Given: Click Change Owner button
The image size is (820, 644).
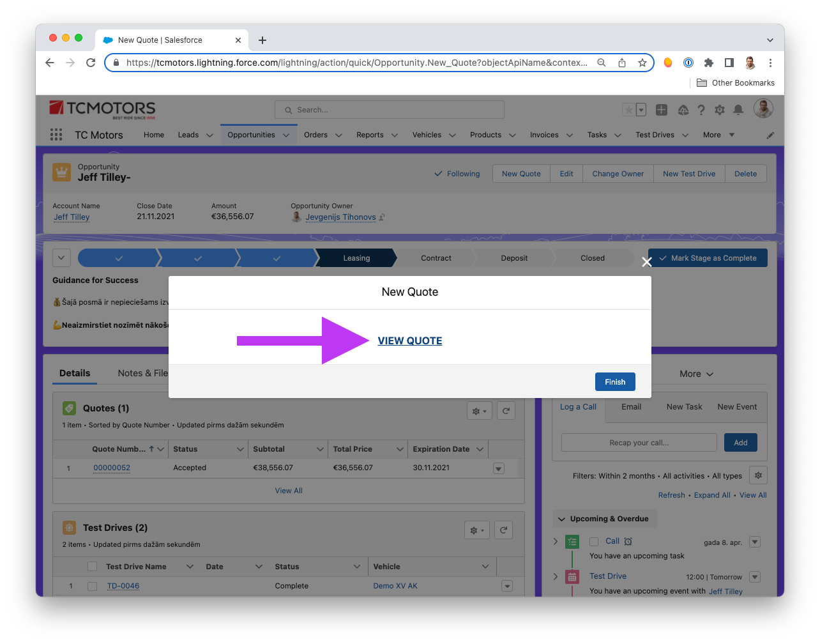Looking at the screenshot, I should point(618,174).
